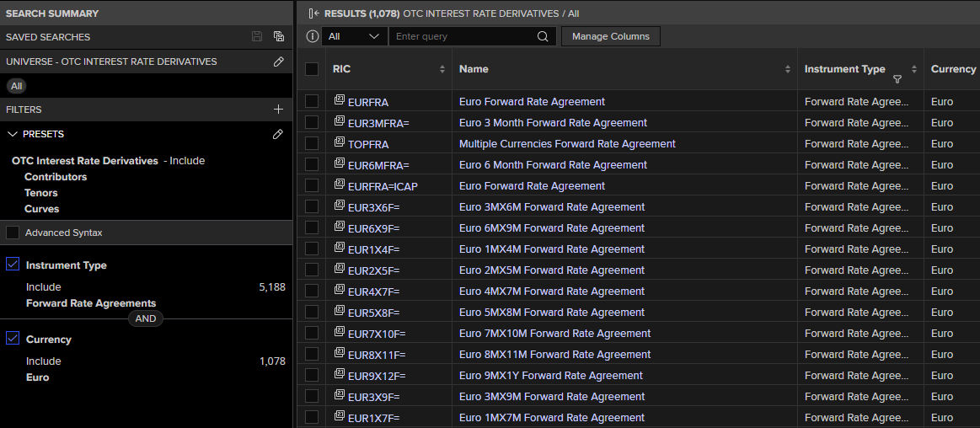Tick the select-all checkbox in the table header

point(312,69)
